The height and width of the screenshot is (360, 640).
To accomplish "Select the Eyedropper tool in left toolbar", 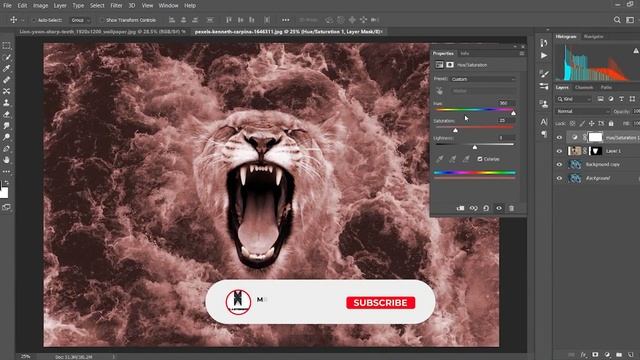I will (x=6, y=69).
